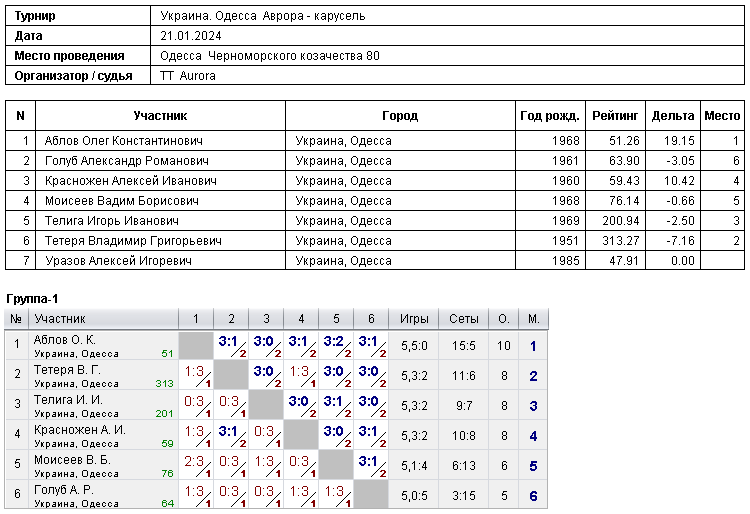Click the Год рожд. column header

click(550, 116)
